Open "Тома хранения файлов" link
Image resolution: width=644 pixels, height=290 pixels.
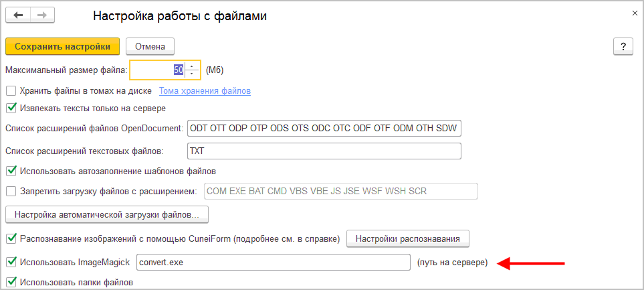pos(205,90)
